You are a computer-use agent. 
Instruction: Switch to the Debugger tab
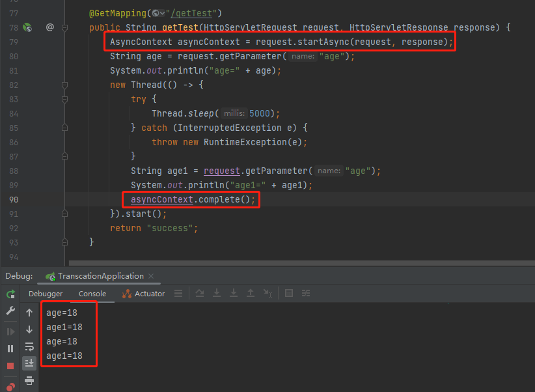46,294
